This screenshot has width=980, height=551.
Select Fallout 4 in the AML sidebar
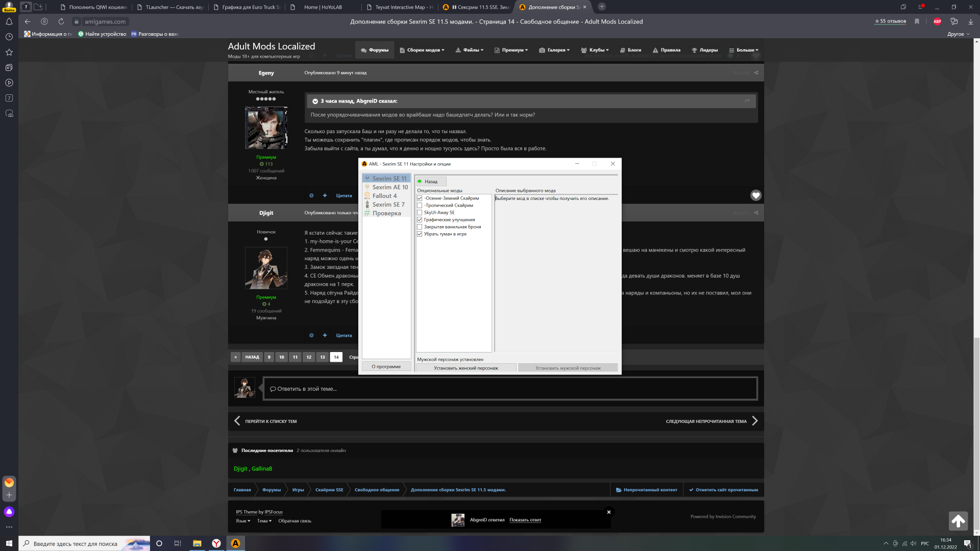coord(384,196)
